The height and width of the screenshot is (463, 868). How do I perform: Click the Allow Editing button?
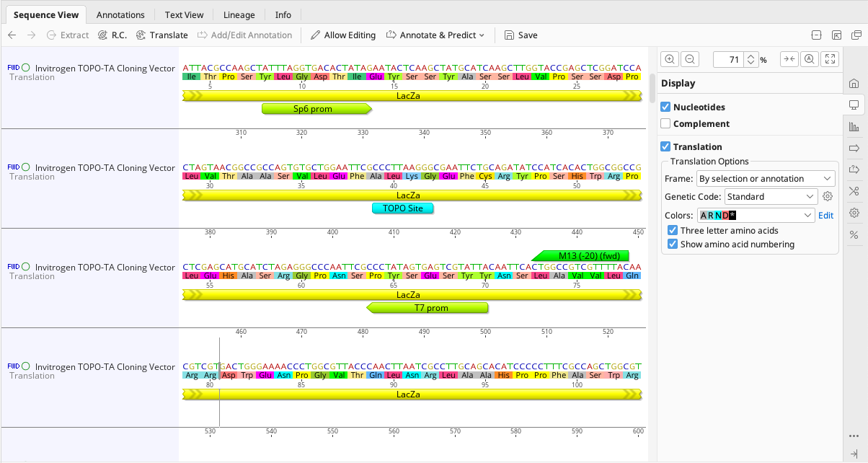(342, 35)
